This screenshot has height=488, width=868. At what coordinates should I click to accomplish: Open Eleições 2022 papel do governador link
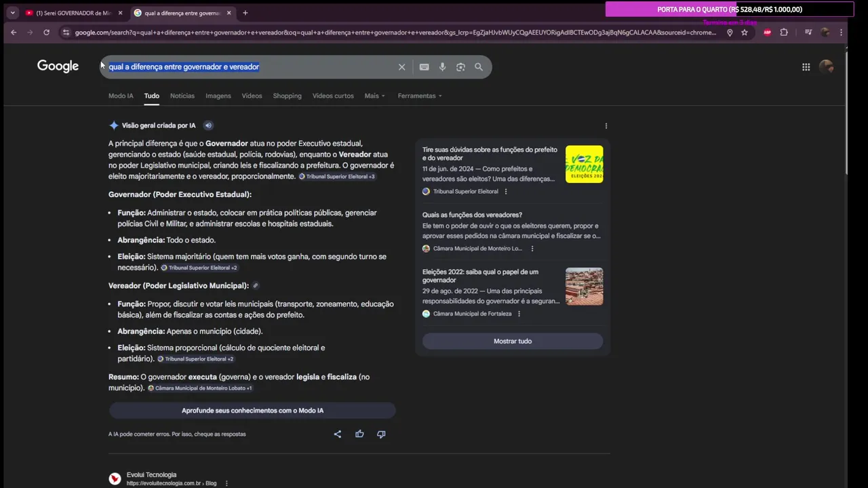point(480,276)
